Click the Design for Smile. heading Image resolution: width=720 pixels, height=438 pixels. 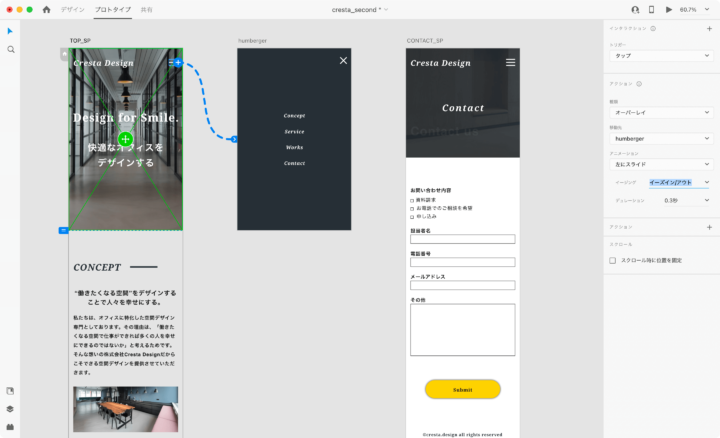click(125, 118)
